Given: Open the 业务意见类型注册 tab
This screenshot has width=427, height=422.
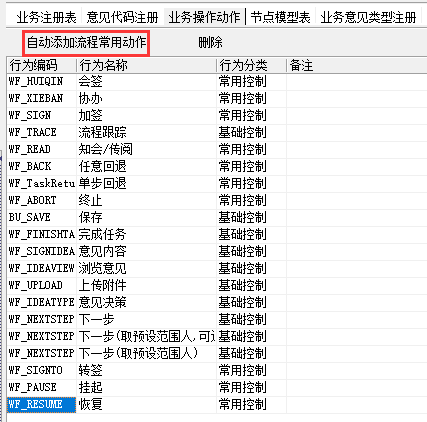Looking at the screenshot, I should coord(368,17).
